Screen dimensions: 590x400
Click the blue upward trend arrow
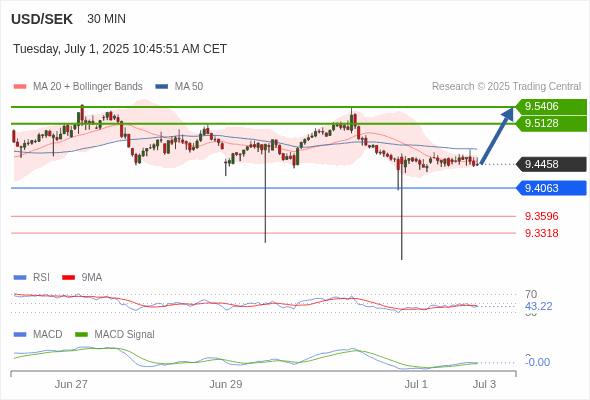(x=497, y=136)
